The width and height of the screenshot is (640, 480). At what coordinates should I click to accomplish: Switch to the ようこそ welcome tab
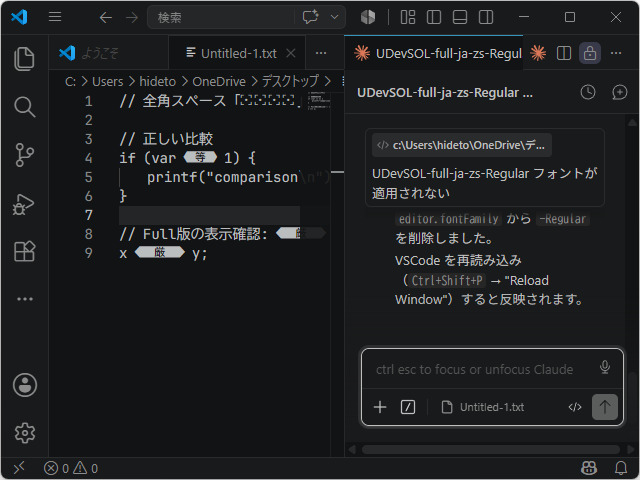pos(109,53)
